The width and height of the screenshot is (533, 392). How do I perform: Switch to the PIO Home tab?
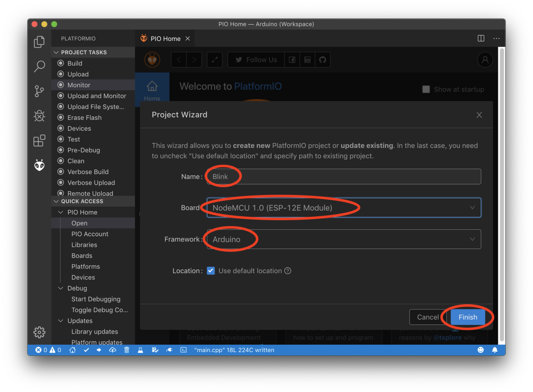166,39
